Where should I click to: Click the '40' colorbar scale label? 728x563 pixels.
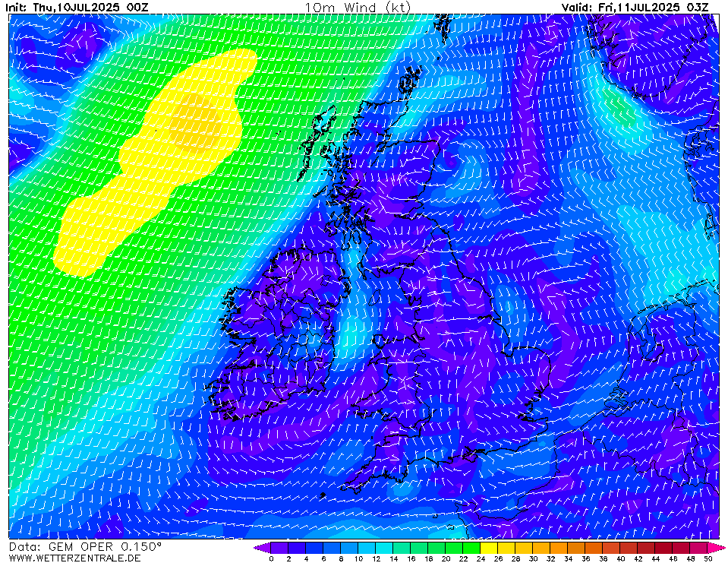tap(620, 558)
